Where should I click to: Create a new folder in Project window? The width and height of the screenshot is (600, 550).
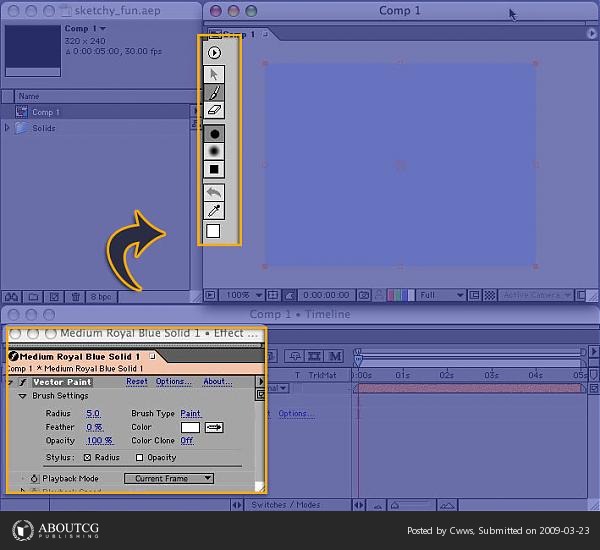click(33, 297)
